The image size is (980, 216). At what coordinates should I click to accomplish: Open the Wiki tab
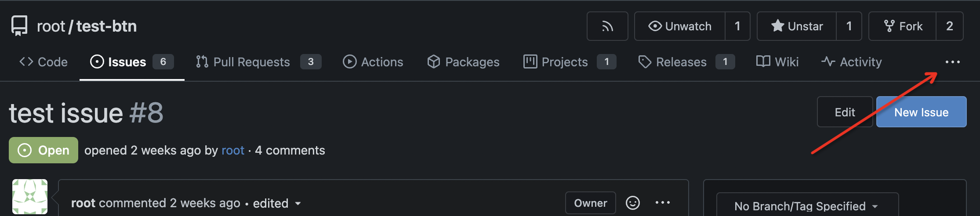coord(777,62)
